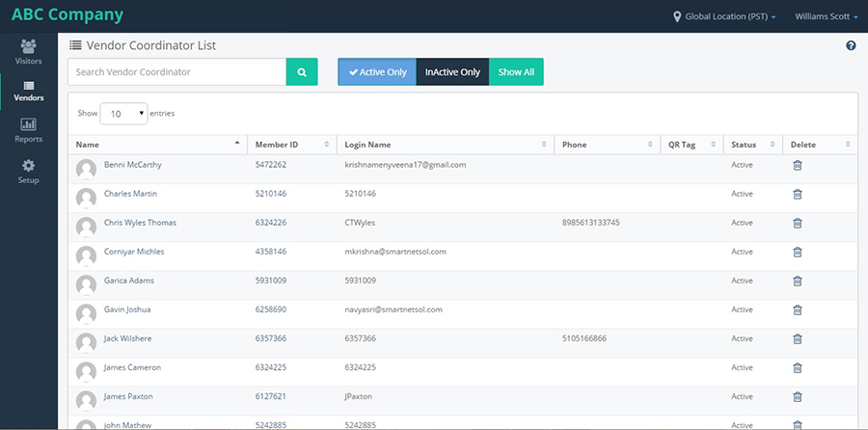This screenshot has width=868, height=430.
Task: Click login name CTWyles
Action: pos(360,223)
